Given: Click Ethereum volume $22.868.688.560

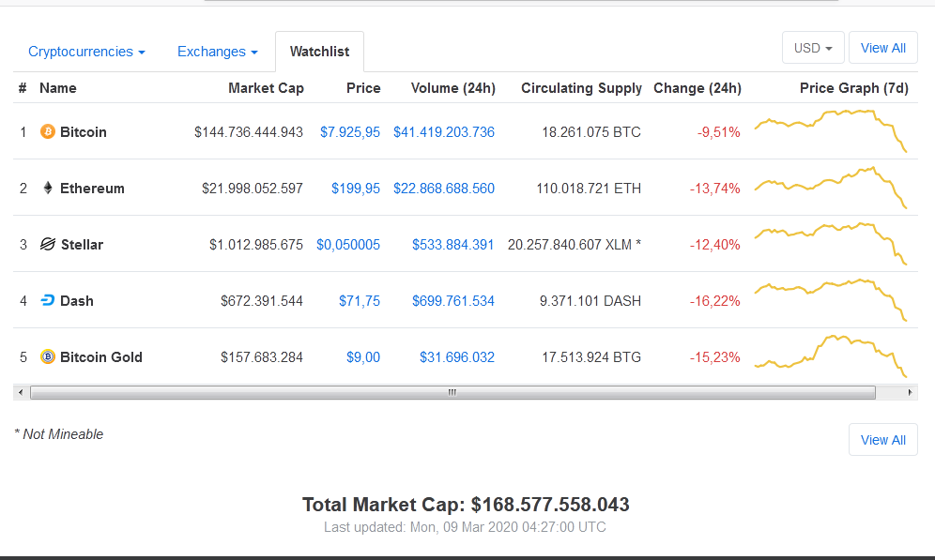Looking at the screenshot, I should tap(444, 189).
